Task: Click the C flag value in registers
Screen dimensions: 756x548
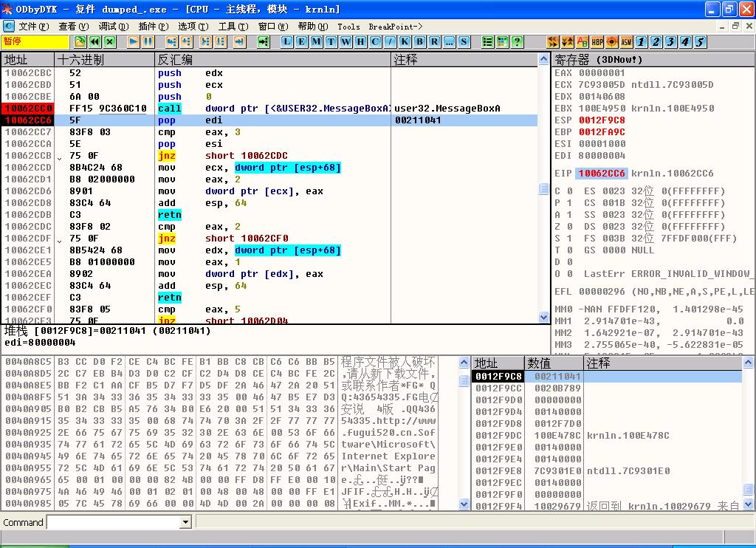Action: (569, 191)
